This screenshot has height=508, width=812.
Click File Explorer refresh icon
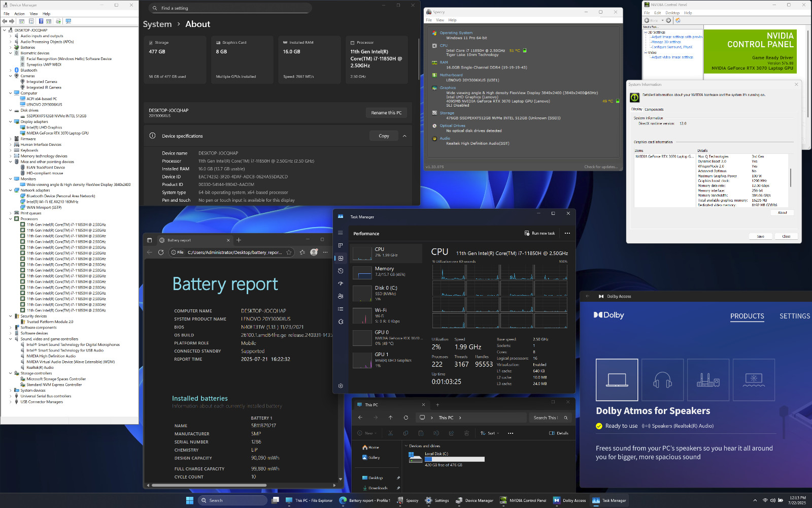point(405,418)
